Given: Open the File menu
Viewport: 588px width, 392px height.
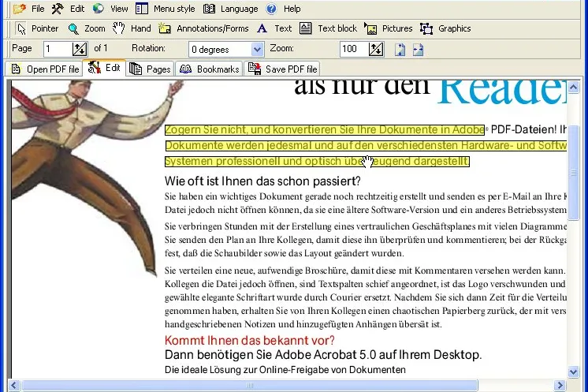Looking at the screenshot, I should 29,9.
